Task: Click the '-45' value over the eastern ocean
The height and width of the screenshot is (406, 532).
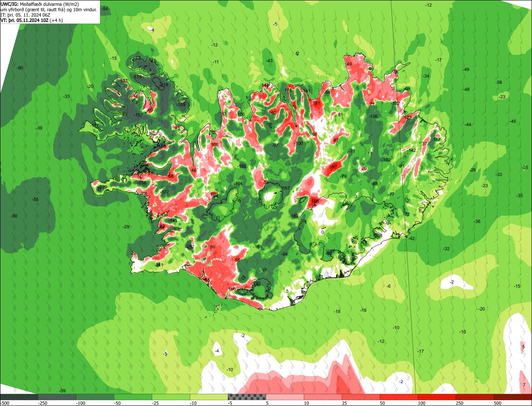Action: (513, 121)
